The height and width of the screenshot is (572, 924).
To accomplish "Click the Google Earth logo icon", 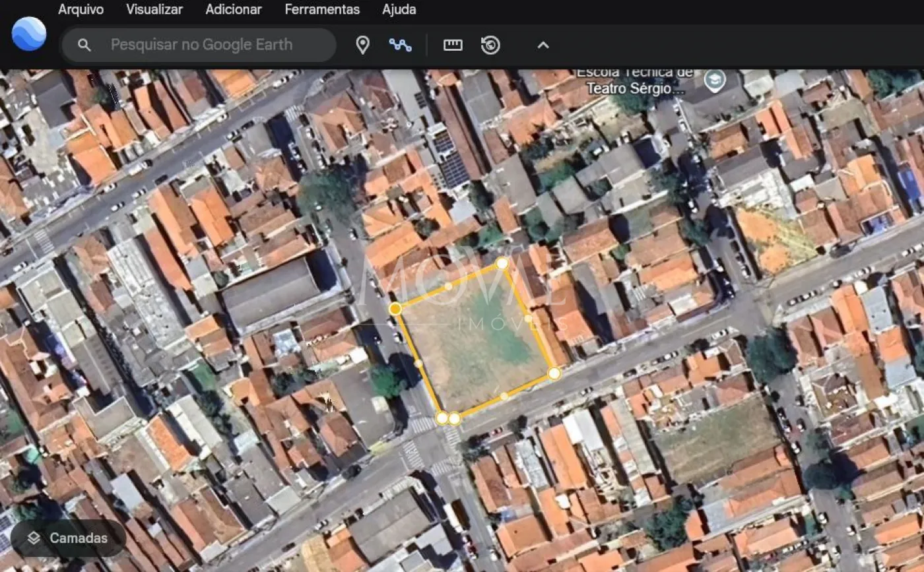I will click(x=29, y=34).
